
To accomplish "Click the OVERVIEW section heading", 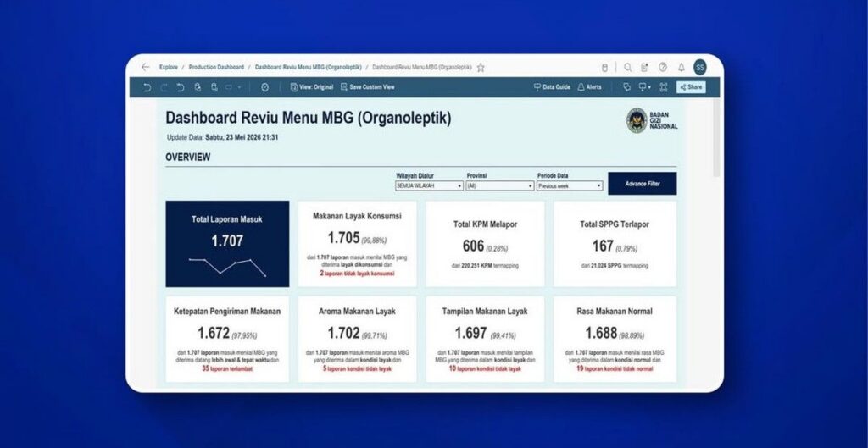I will coord(187,157).
